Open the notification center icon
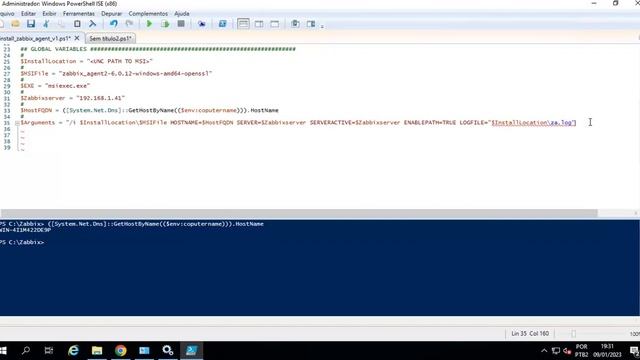Image resolution: width=640 pixels, height=360 pixels. click(634, 351)
